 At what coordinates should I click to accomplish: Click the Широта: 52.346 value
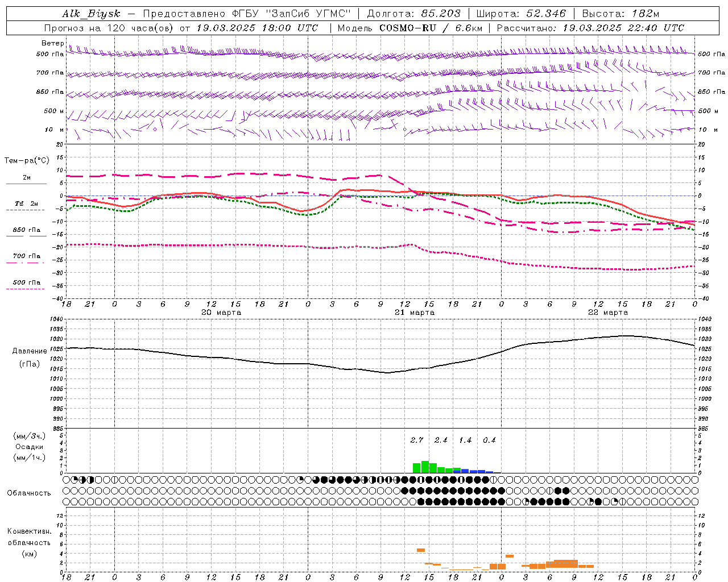tap(521, 14)
